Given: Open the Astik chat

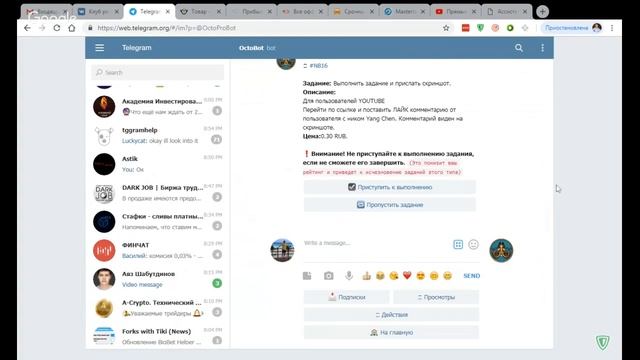Looking at the screenshot, I should pyautogui.click(x=158, y=164).
